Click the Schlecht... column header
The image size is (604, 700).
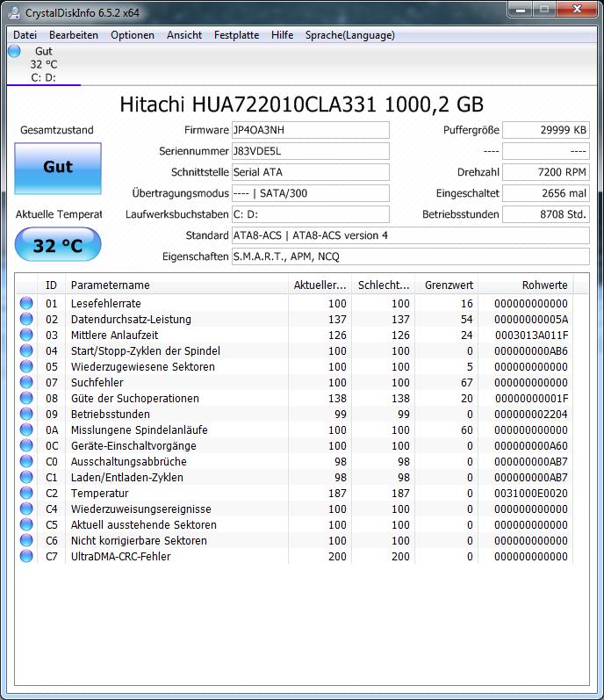tap(383, 285)
